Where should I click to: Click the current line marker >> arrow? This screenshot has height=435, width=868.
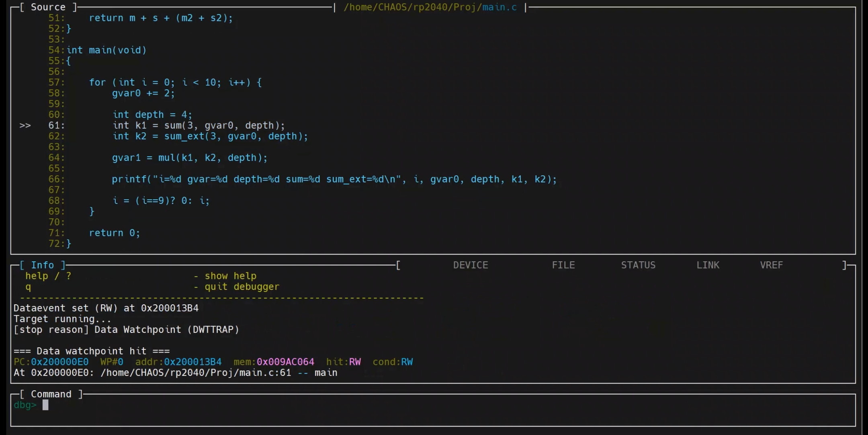(25, 125)
